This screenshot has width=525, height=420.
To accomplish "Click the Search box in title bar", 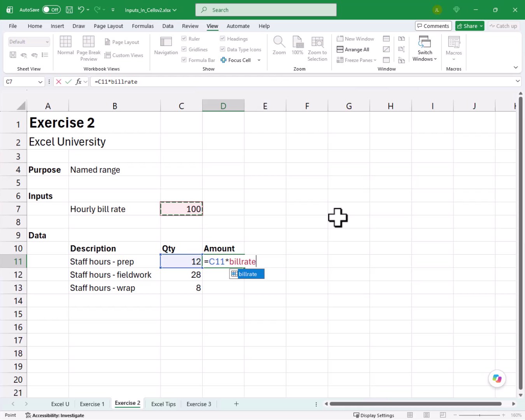I will (266, 10).
